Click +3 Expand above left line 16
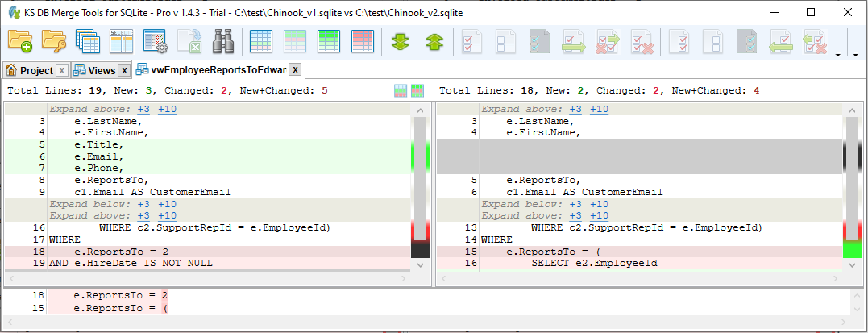This screenshot has width=868, height=333. (x=143, y=215)
